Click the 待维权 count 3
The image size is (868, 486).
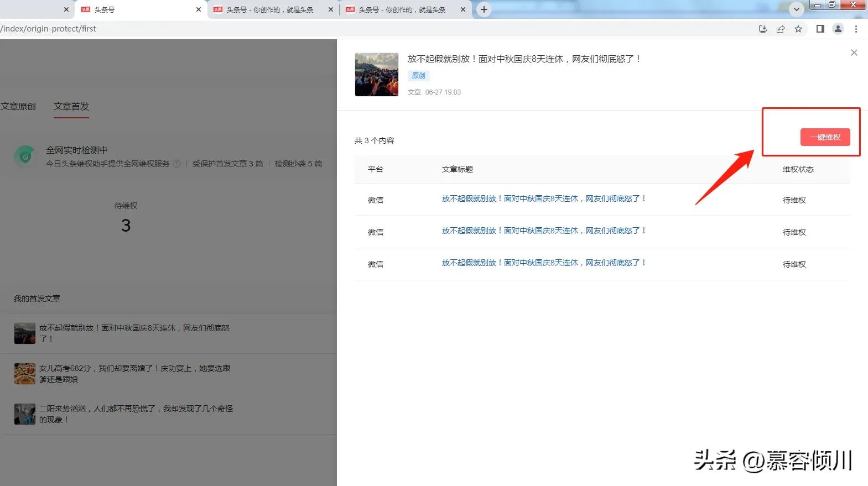point(126,226)
